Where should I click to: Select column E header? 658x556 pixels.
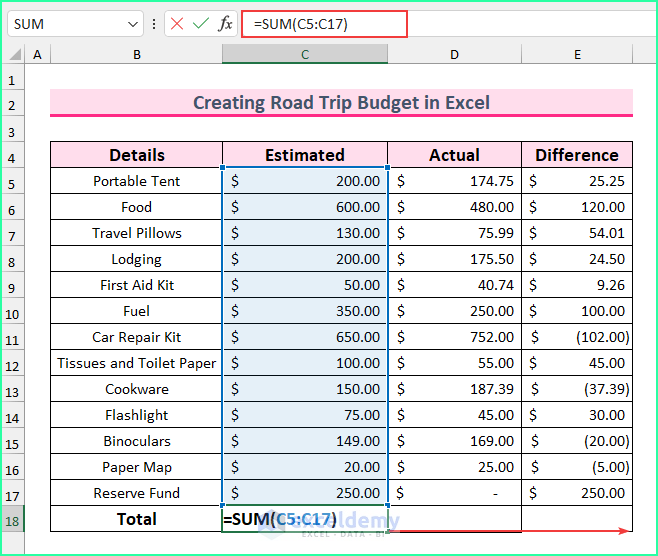[x=577, y=54]
